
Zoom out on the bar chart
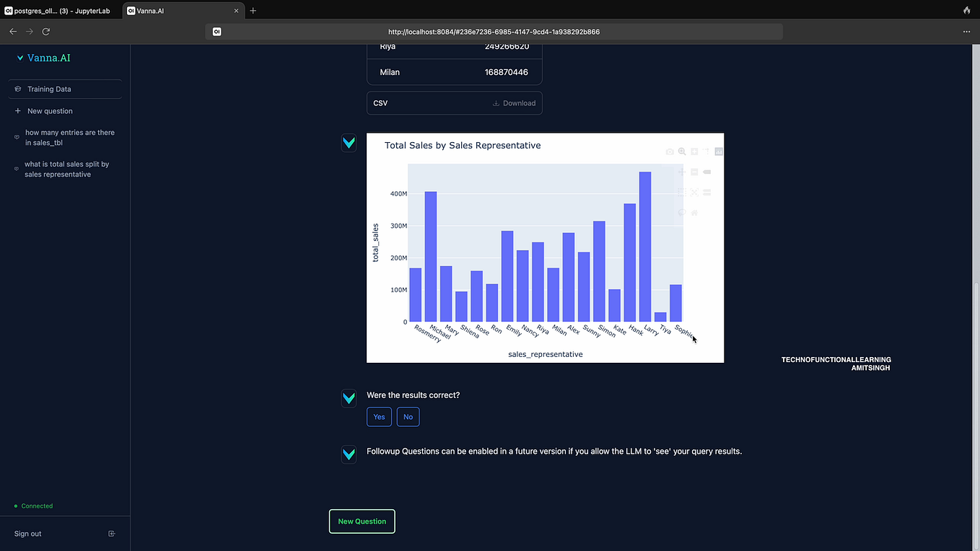694,172
